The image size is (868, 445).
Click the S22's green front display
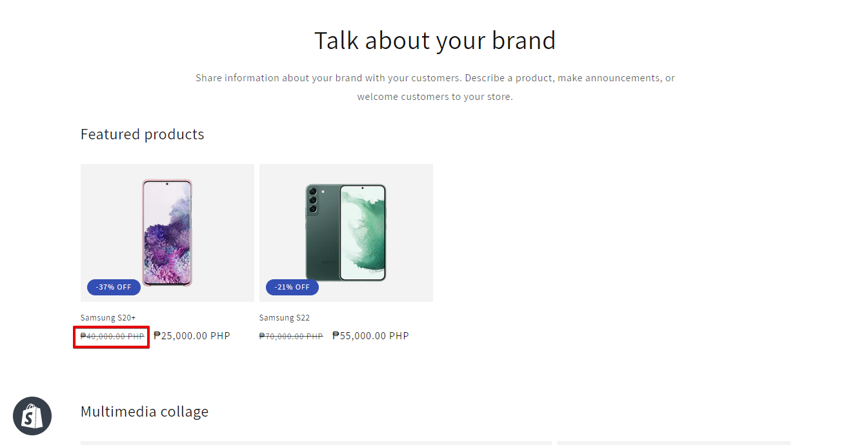click(x=363, y=232)
